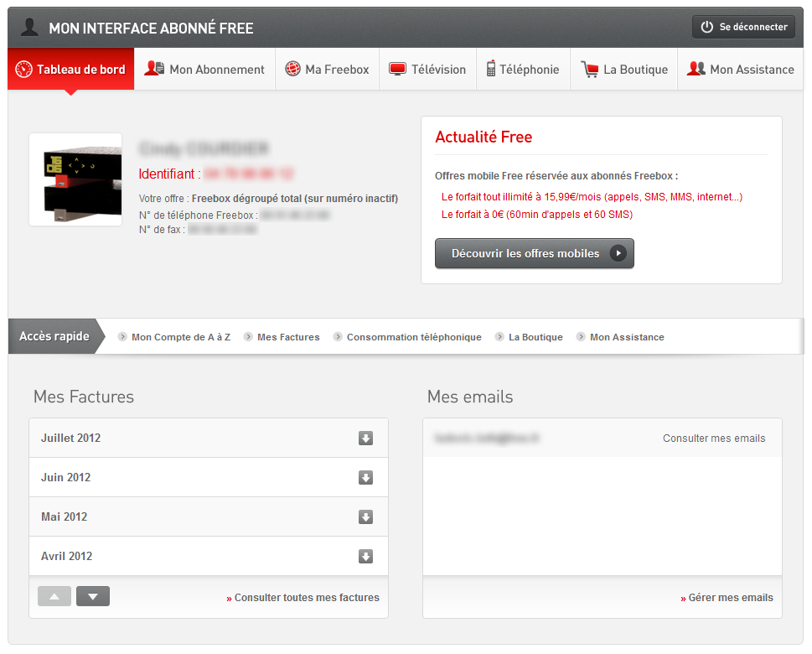The width and height of the screenshot is (812, 654).
Task: Click the Freebox device thumbnail image
Action: [75, 179]
